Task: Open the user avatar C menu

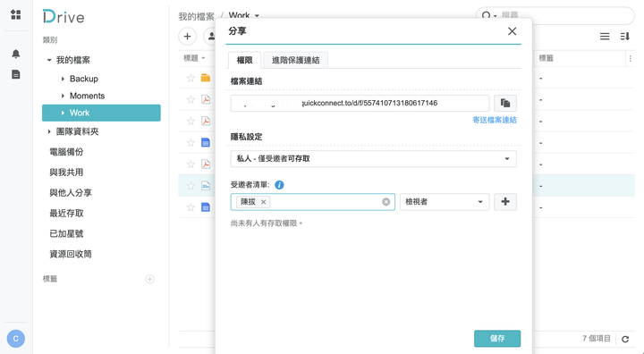Action: point(15,339)
